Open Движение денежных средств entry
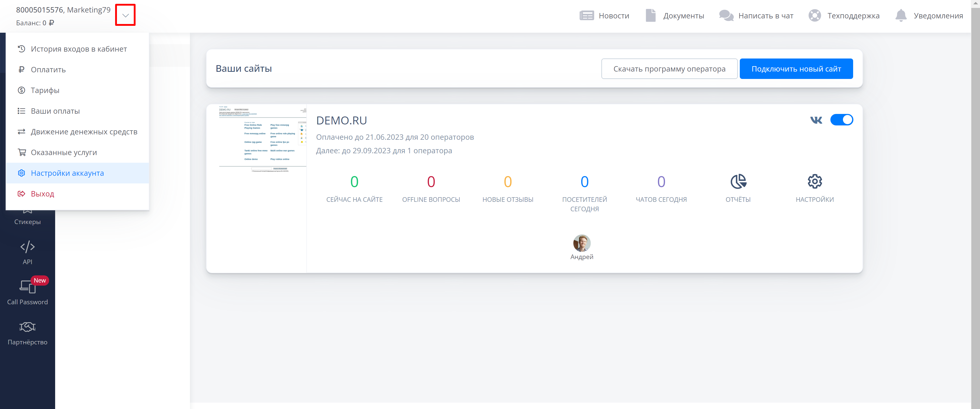 pos(84,132)
